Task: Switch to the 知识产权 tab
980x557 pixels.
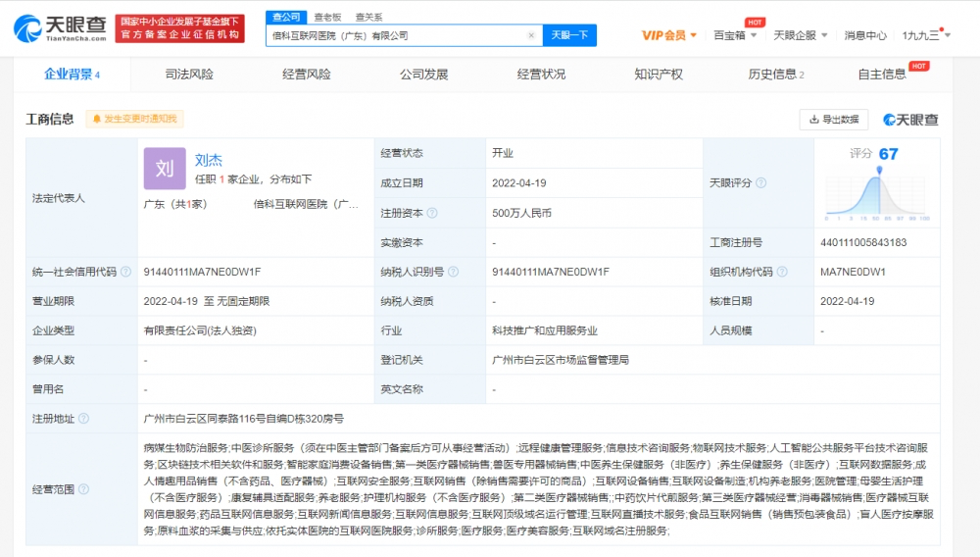Action: pyautogui.click(x=659, y=75)
